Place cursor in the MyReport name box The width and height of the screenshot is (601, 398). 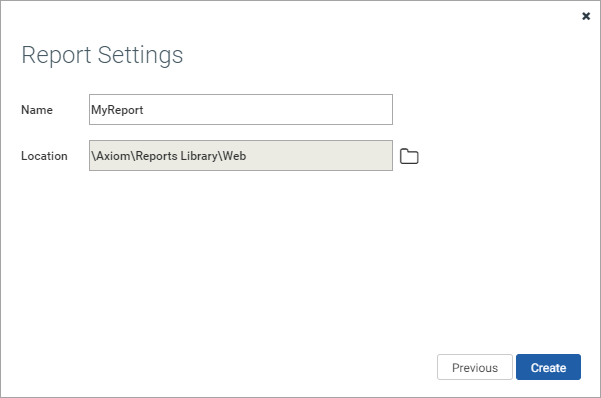[241, 110]
